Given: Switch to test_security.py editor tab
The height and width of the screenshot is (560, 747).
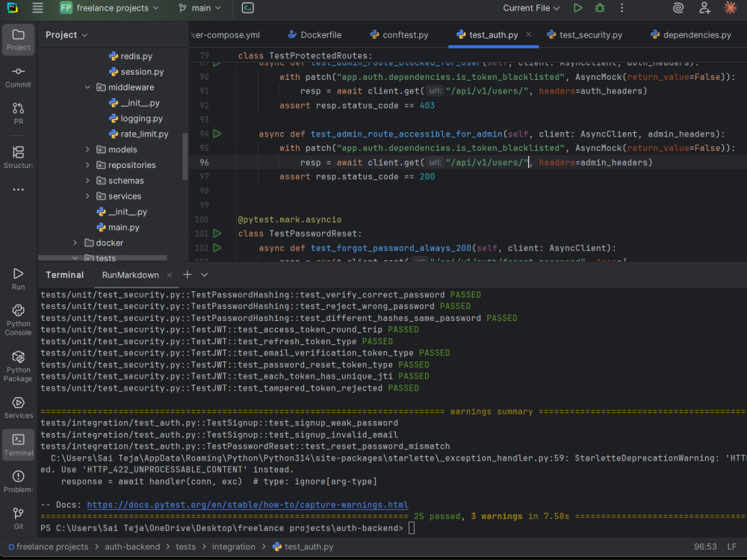Looking at the screenshot, I should [585, 35].
